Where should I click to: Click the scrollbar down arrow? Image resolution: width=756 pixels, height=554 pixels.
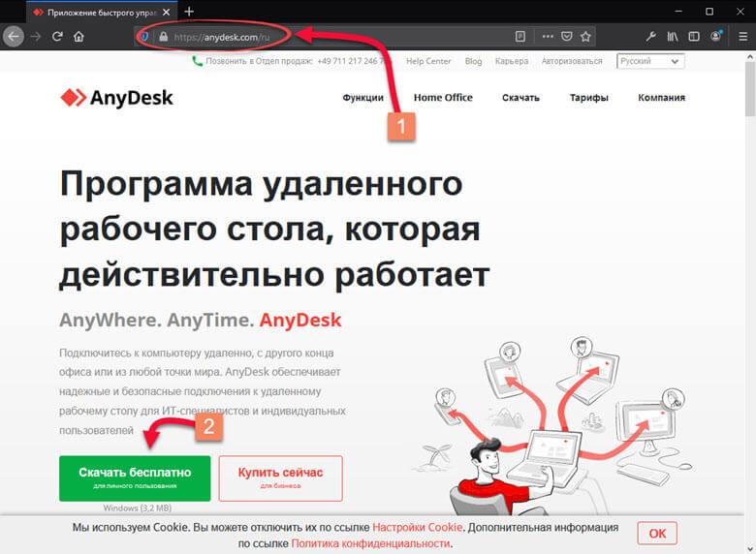tap(750, 549)
